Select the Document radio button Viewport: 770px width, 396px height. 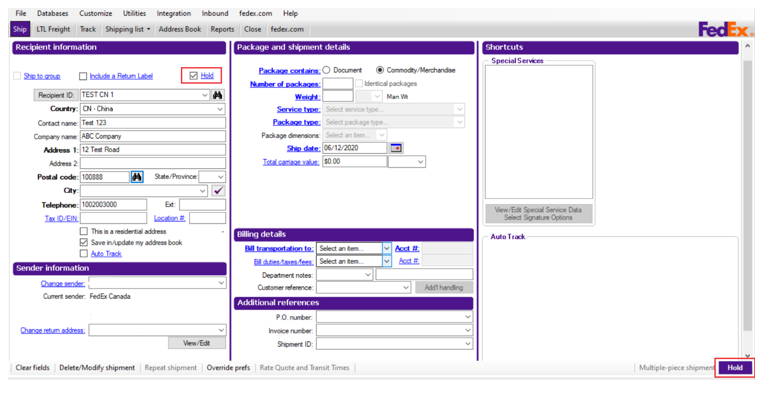pos(327,70)
